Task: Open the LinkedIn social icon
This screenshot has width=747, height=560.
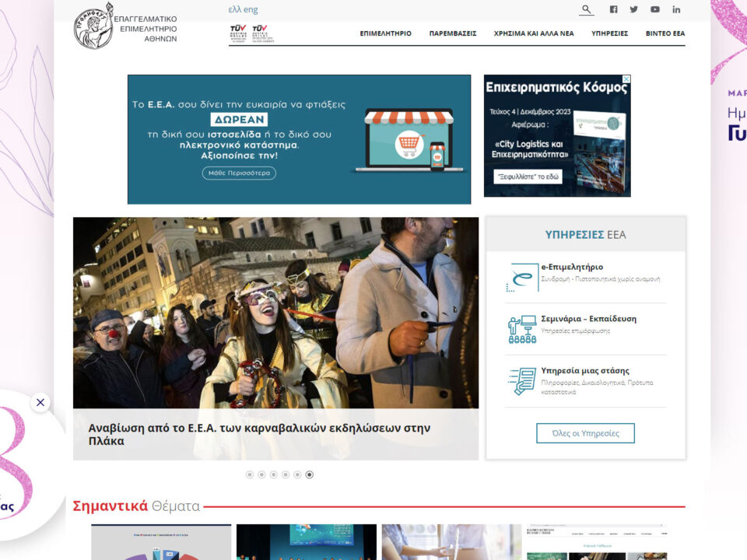Action: pyautogui.click(x=676, y=9)
